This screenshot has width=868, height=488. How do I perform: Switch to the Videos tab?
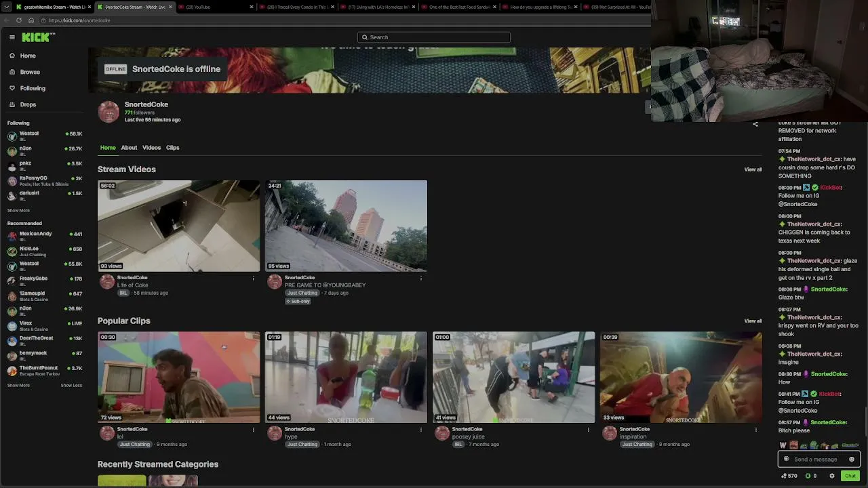[151, 148]
